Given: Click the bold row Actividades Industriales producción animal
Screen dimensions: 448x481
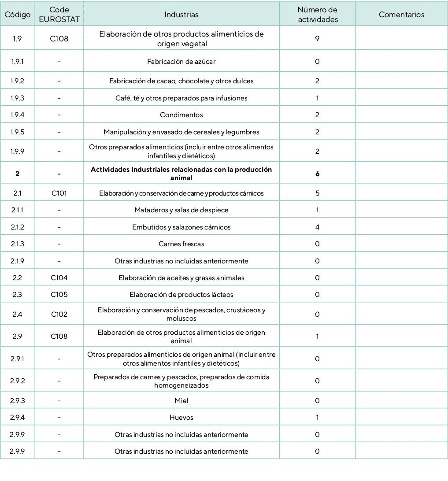Looking at the screenshot, I should 181,173.
